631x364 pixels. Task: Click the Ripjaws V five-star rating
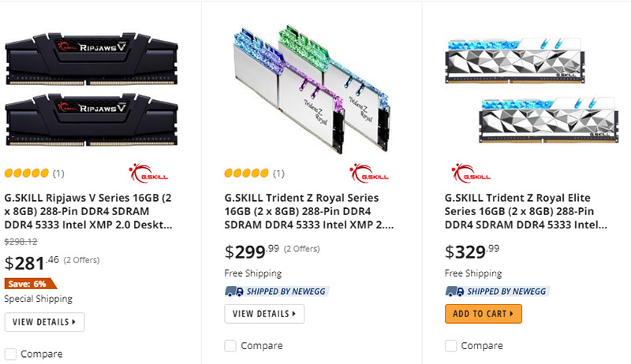click(26, 173)
